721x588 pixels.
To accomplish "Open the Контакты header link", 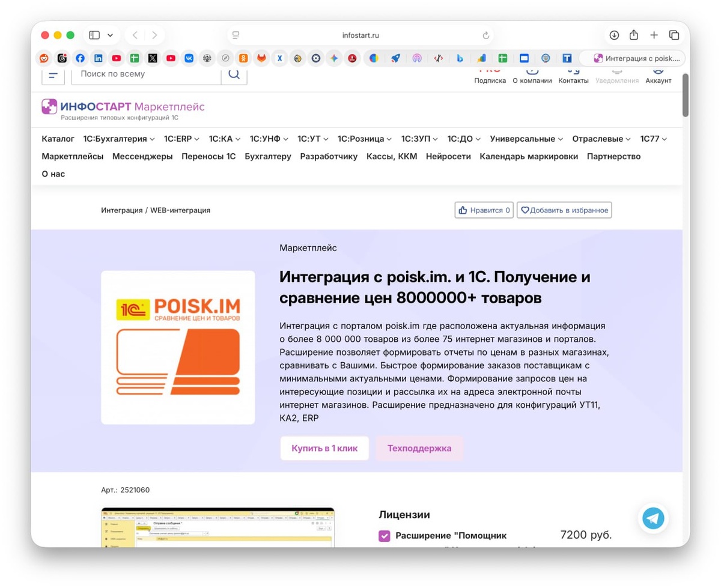I will [x=573, y=76].
